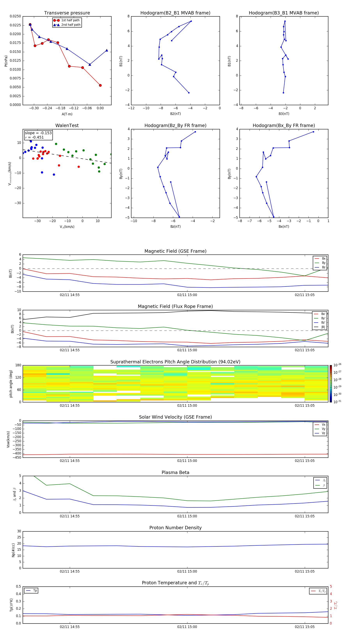Click the "Magnetic Field (Flux Rope Frame)" title

tap(175, 307)
